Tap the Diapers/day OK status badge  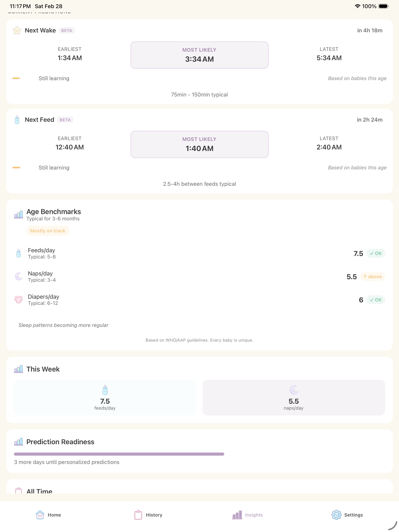[x=376, y=300]
